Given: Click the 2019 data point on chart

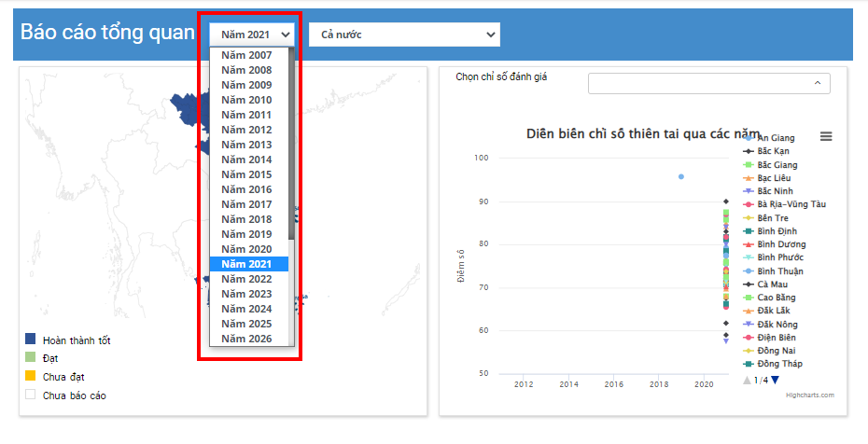Looking at the screenshot, I should 681,176.
